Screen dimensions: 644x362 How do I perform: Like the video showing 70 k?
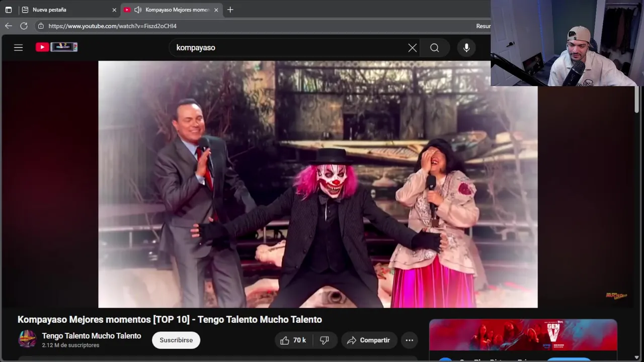point(293,340)
